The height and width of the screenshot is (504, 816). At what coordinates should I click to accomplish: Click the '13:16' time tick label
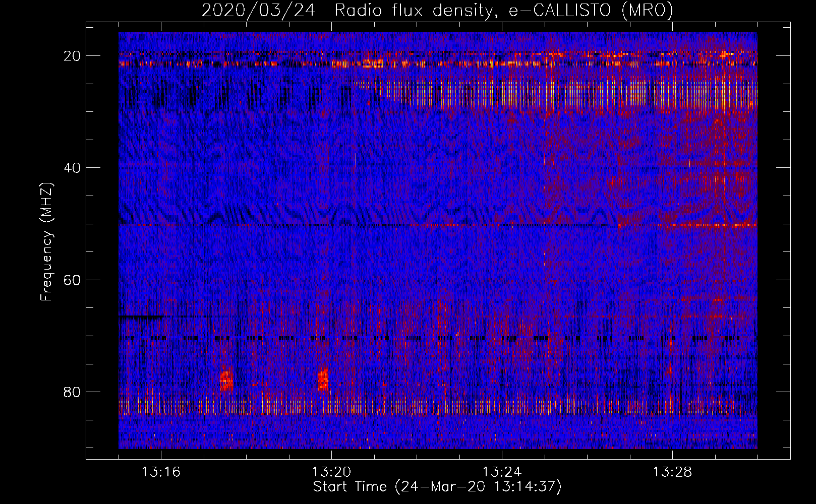tap(161, 472)
